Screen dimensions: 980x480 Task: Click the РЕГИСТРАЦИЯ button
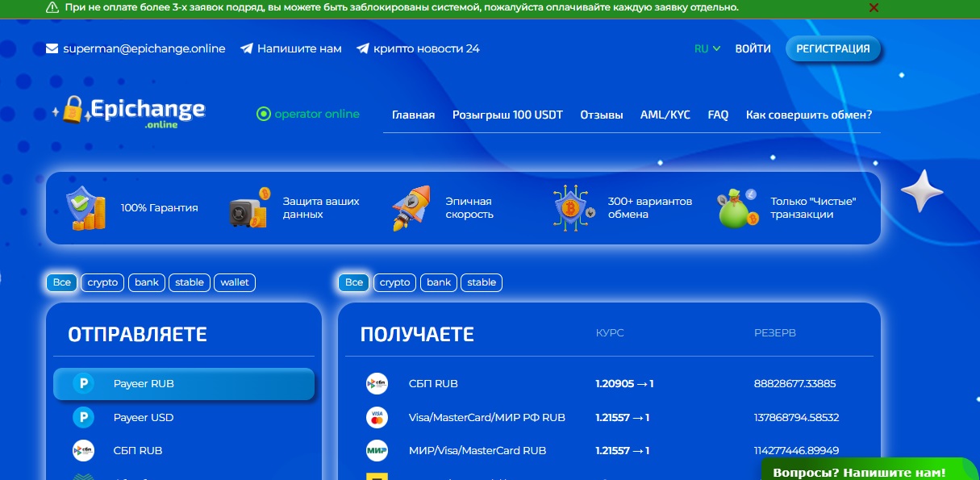click(x=833, y=48)
